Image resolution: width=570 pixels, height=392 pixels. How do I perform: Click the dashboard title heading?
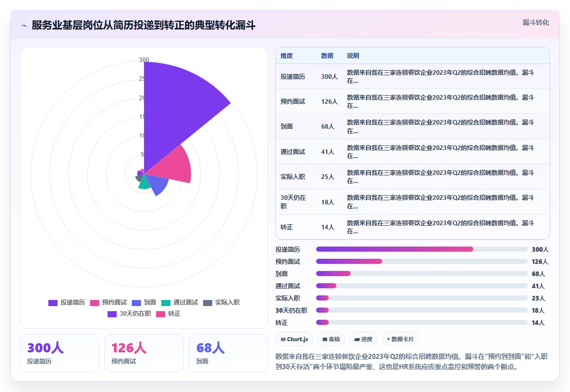tap(144, 25)
